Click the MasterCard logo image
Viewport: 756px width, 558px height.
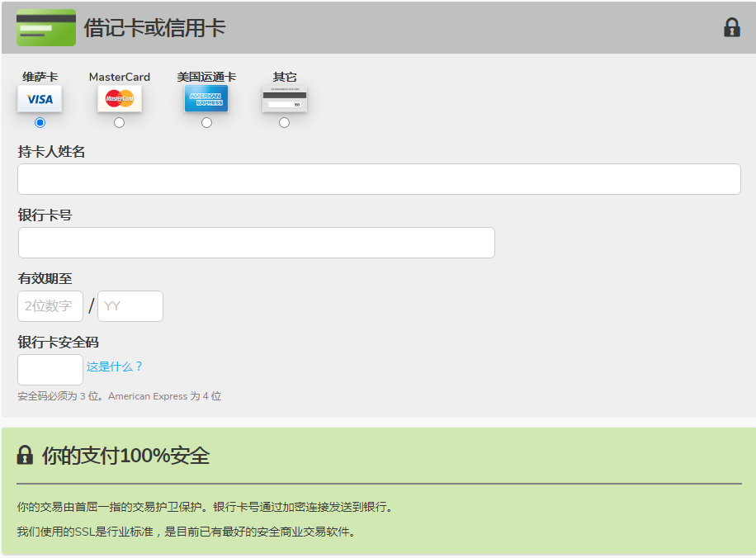coord(119,98)
